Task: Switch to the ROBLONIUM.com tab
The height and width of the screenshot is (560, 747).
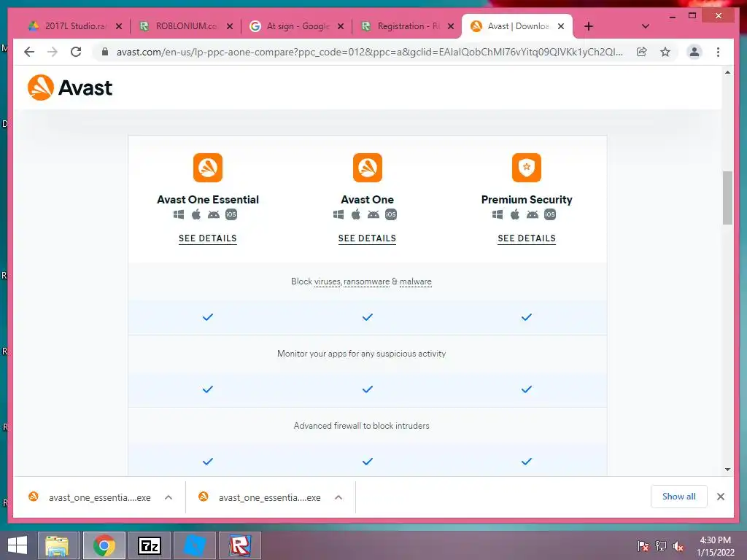Action: pyautogui.click(x=185, y=26)
